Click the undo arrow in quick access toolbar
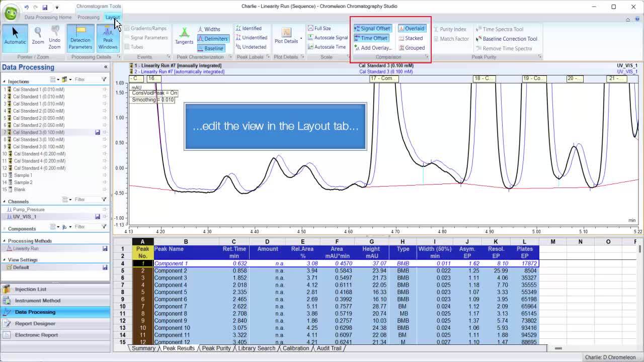Viewport: 644px width, 362px height. point(26,7)
